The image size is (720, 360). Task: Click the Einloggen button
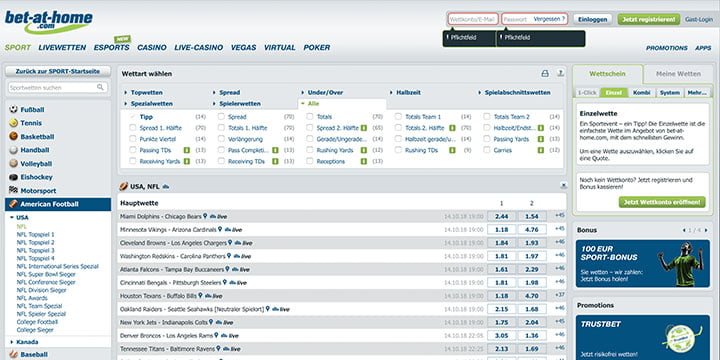pyautogui.click(x=592, y=19)
